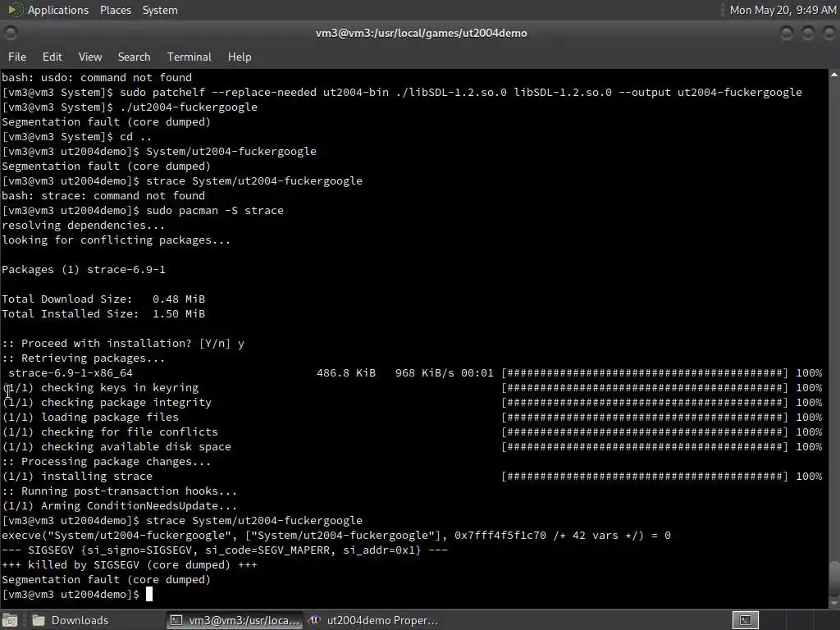Close the terminal window
Image resolution: width=840 pixels, height=630 pixels.
tap(829, 33)
